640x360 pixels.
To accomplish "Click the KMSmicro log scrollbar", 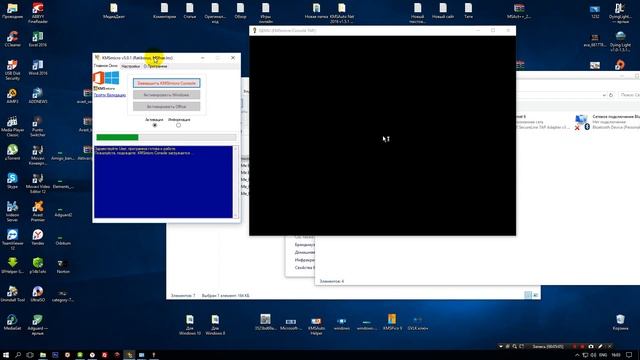I will 236,182.
